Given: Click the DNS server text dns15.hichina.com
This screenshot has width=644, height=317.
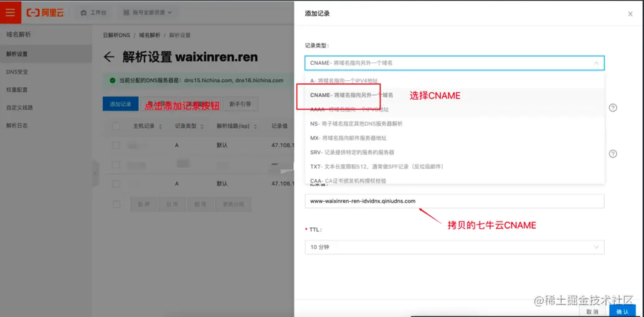Looking at the screenshot, I should [208, 80].
